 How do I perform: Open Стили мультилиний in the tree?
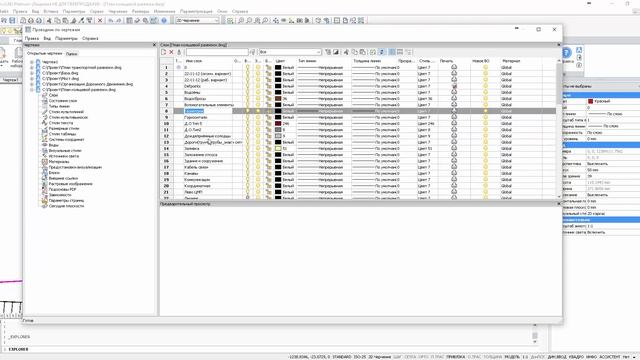coord(66,112)
